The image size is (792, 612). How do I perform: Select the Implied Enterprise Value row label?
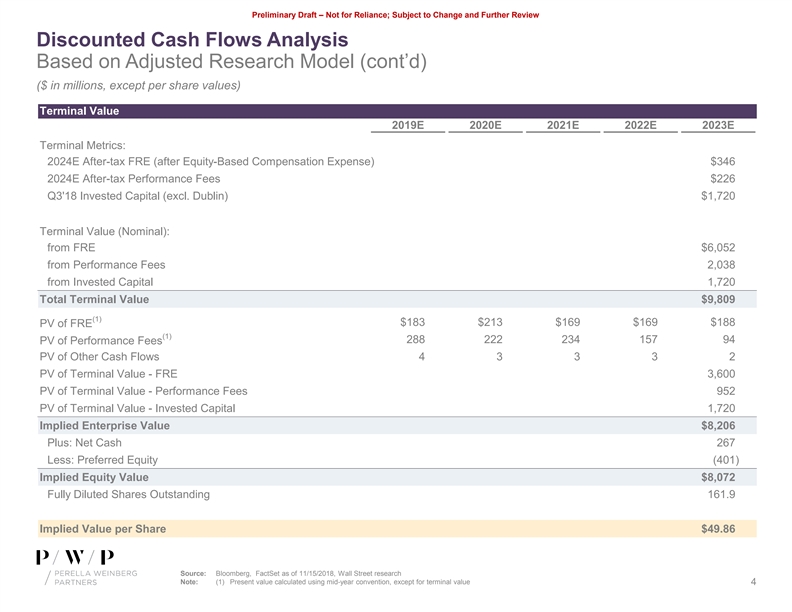[104, 425]
